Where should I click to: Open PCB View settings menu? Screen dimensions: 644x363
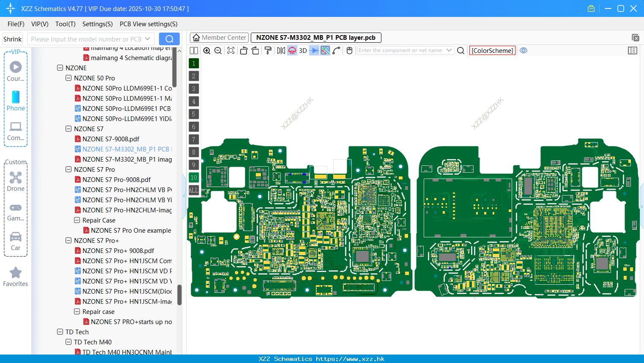tap(148, 24)
